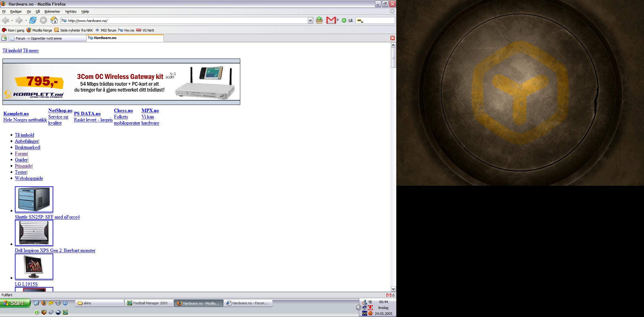Follow the 'Til innhold' link at page top

12,50
